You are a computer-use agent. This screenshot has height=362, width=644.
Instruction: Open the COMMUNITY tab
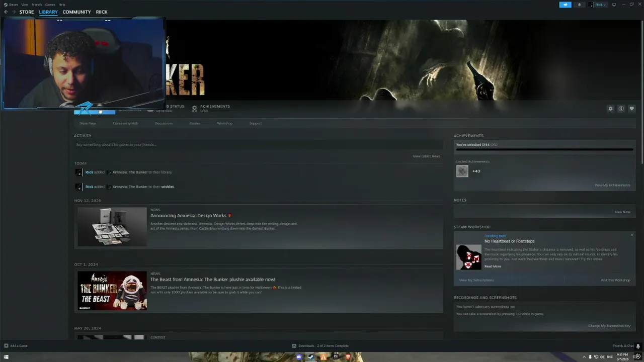click(x=77, y=12)
